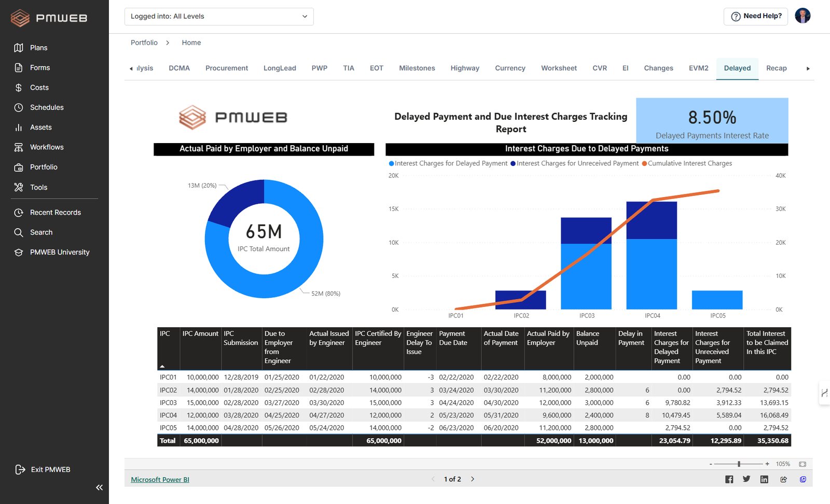
Task: Click the Power BI embed icon
Action: click(803, 479)
